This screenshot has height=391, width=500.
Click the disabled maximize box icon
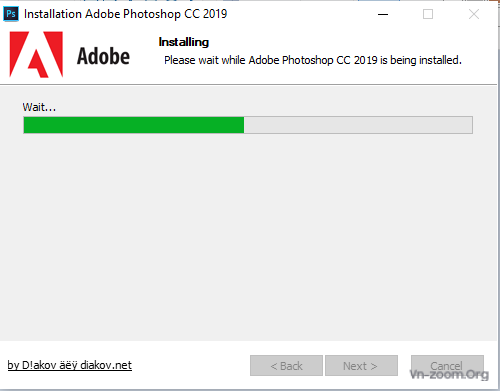(428, 14)
